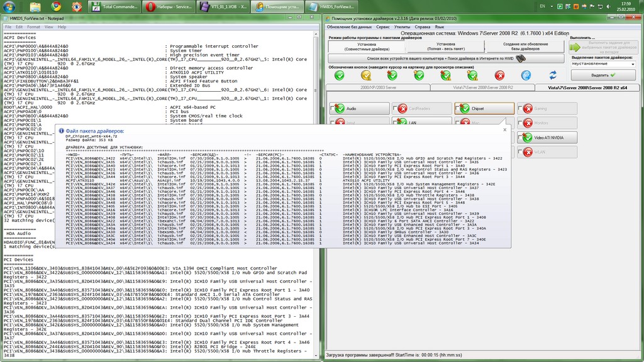Open Windows Explorer folder in taskbar
The height and width of the screenshot is (362, 644).
point(36,7)
